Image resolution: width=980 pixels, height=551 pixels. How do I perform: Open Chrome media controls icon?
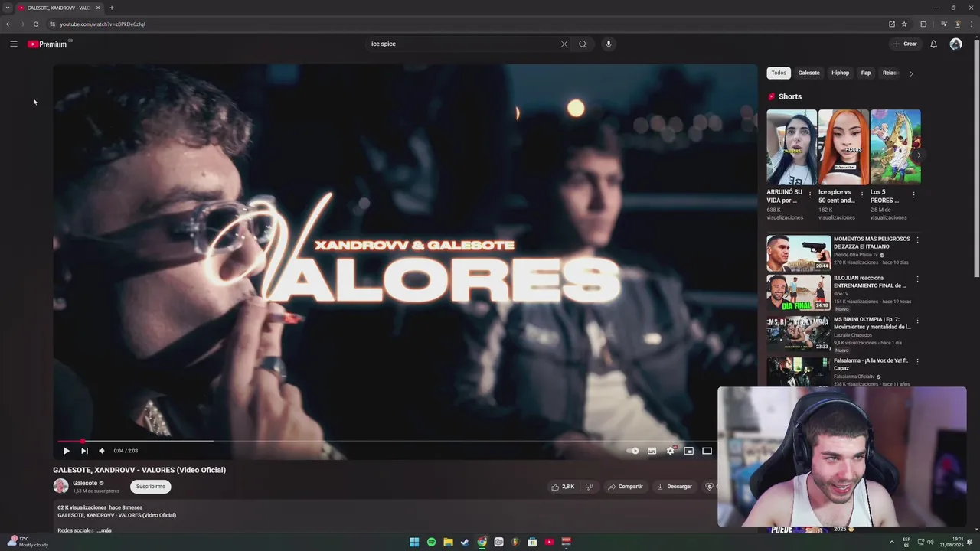[944, 24]
